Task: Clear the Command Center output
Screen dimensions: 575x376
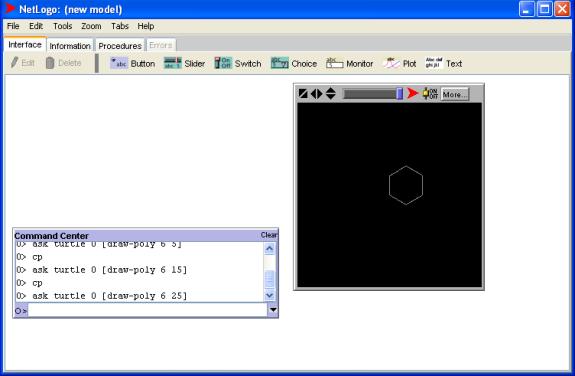Action: [269, 235]
